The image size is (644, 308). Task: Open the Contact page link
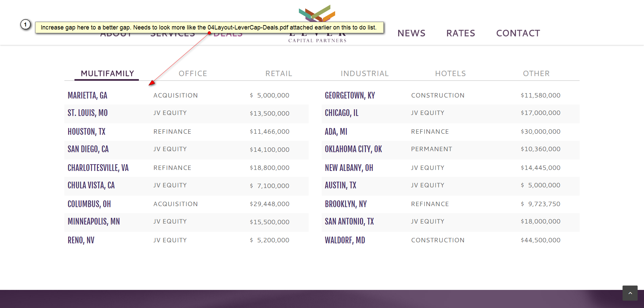[518, 33]
